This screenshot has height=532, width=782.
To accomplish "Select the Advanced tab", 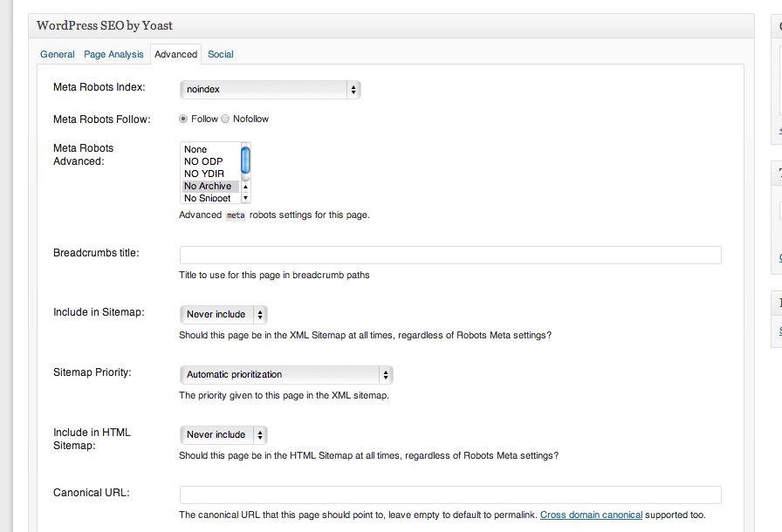I will [175, 54].
